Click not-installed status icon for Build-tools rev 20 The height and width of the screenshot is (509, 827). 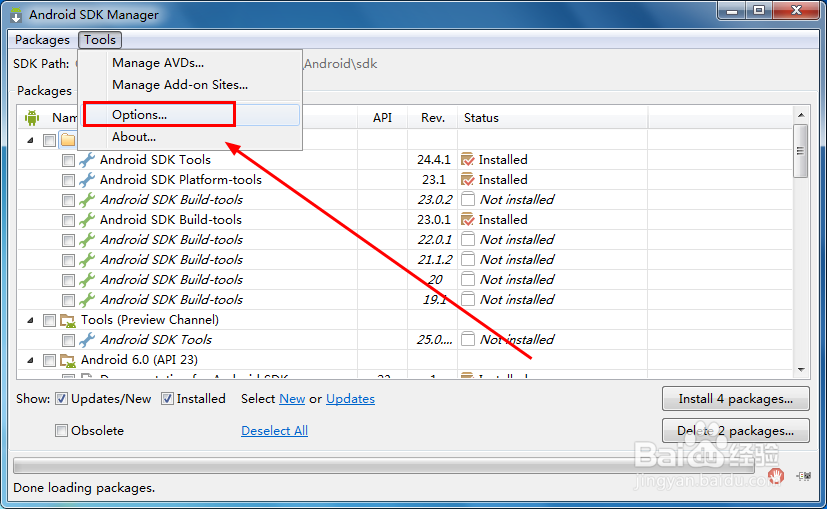[467, 280]
